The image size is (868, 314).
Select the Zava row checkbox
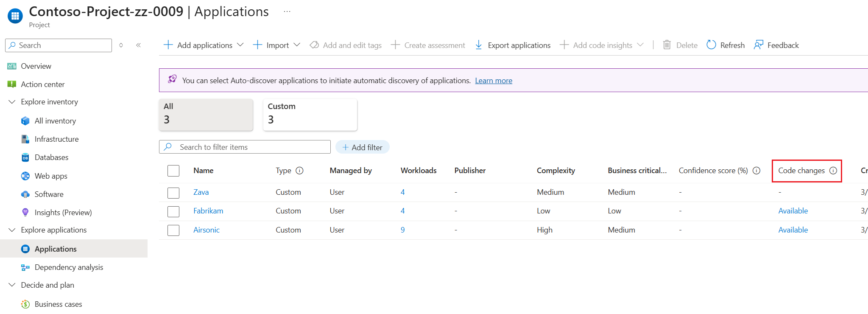point(173,193)
